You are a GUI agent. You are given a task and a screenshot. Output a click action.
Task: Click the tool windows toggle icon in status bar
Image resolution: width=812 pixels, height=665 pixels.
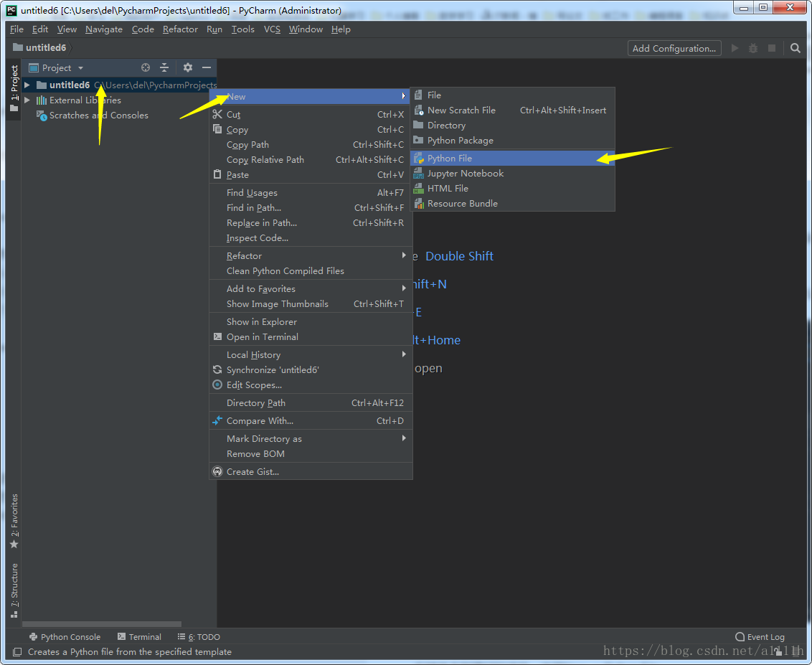17,651
